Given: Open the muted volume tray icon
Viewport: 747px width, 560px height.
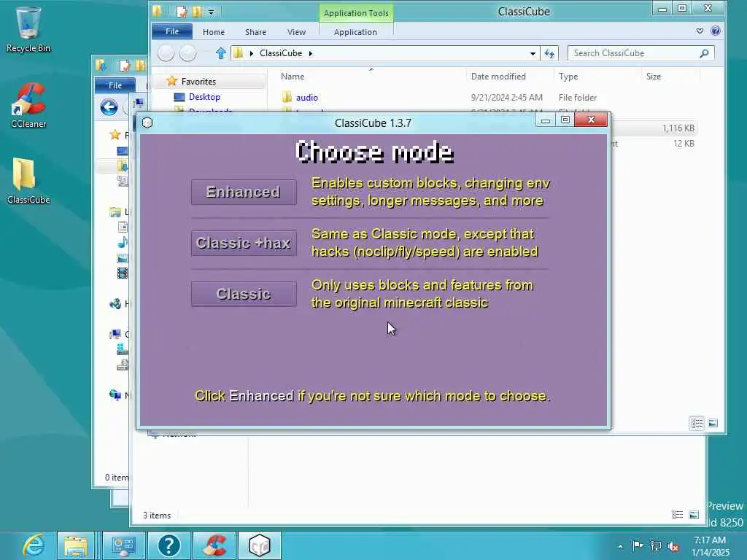Looking at the screenshot, I should click(x=673, y=546).
